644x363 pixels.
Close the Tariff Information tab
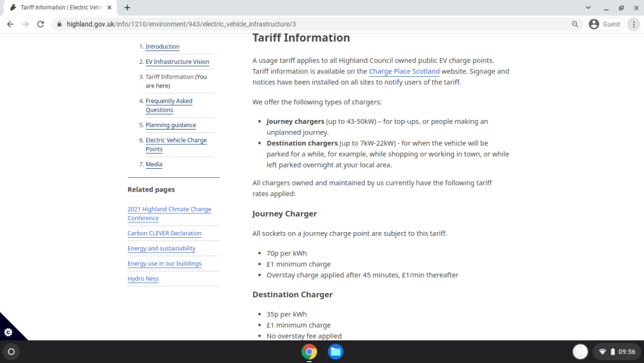point(109,7)
